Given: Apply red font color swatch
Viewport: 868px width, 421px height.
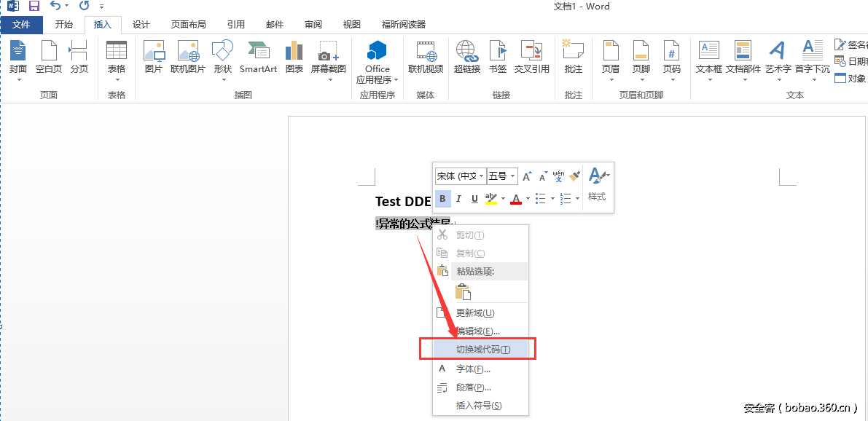Looking at the screenshot, I should (x=515, y=198).
